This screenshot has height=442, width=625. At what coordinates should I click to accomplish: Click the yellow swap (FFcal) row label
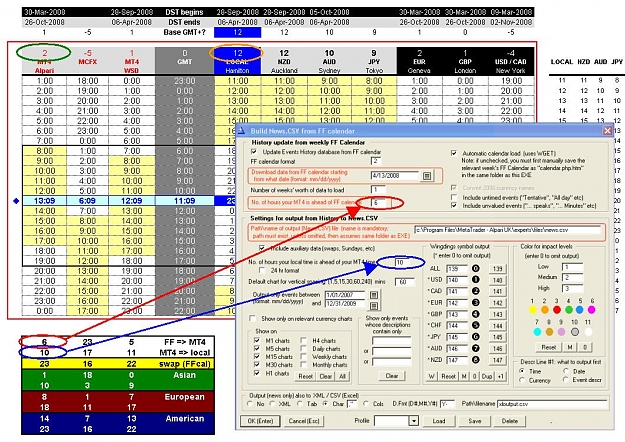point(185,363)
